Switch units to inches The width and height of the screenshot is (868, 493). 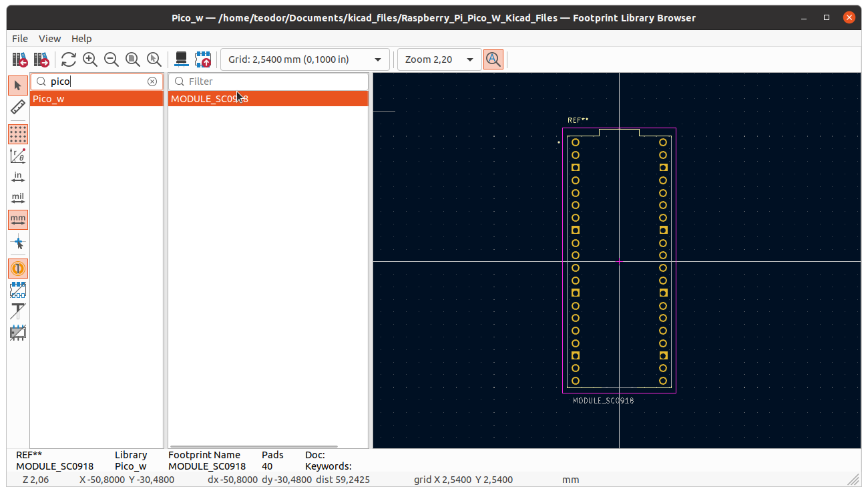point(18,177)
